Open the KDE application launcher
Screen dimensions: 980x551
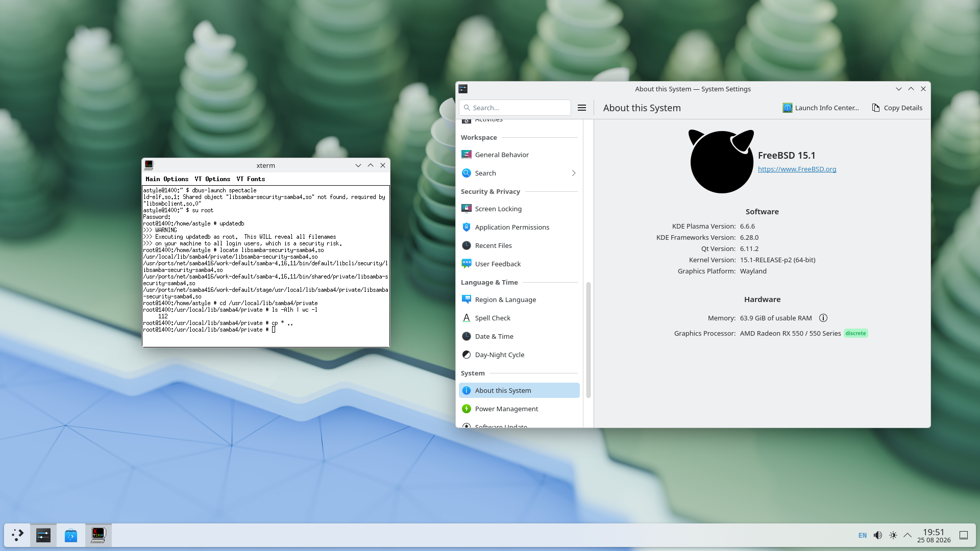pos(18,535)
